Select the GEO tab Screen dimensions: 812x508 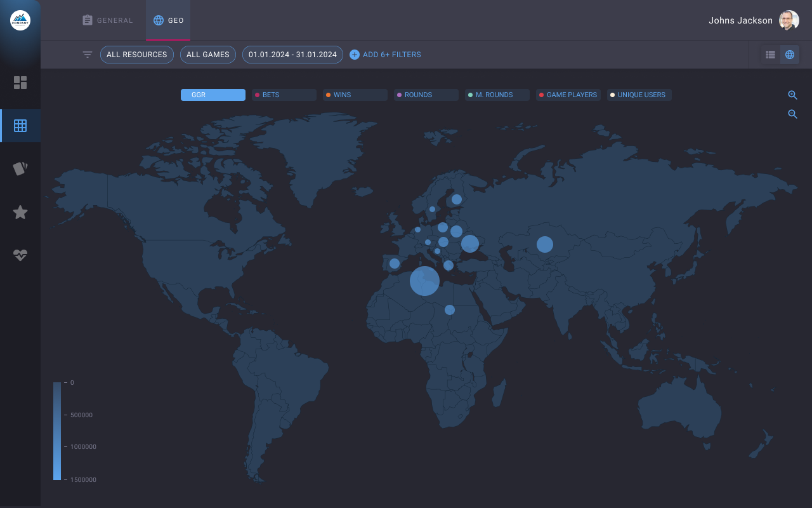click(x=169, y=20)
